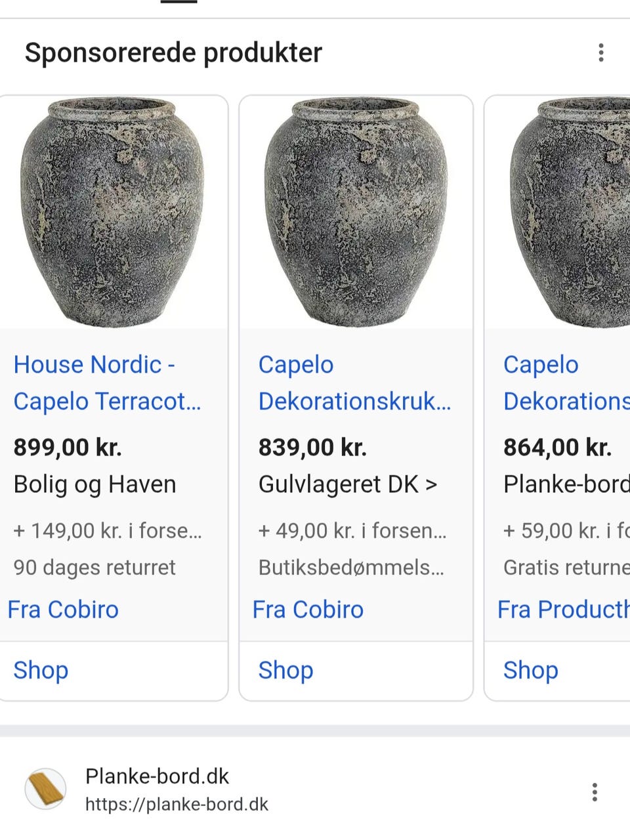Select Bolig og Haven seller name
The image size is (630, 840).
pos(95,485)
